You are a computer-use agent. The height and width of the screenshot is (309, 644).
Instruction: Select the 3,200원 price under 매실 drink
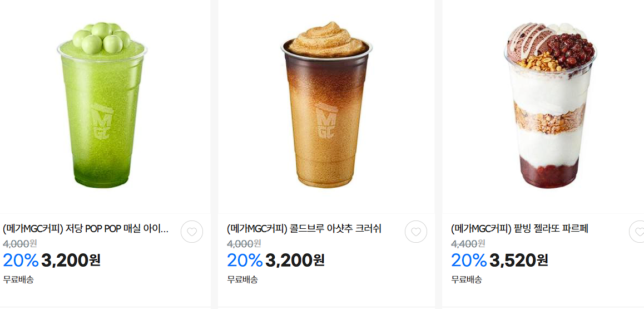pyautogui.click(x=71, y=259)
